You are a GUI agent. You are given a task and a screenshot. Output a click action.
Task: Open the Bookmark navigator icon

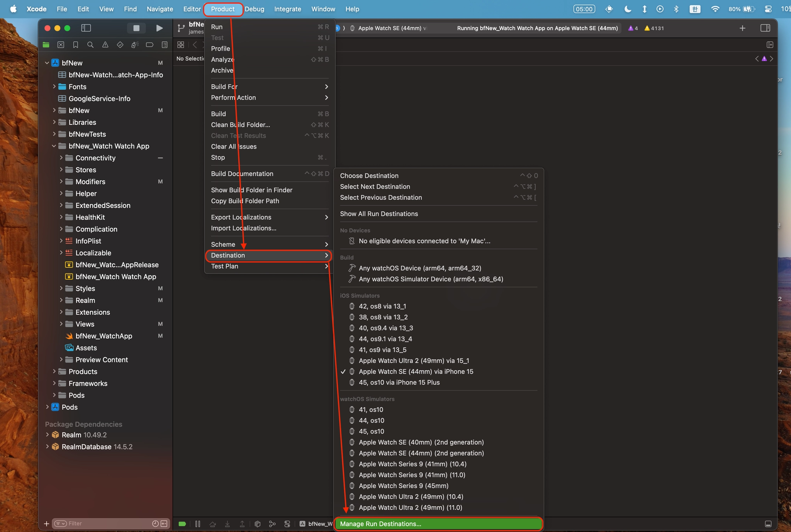76,45
